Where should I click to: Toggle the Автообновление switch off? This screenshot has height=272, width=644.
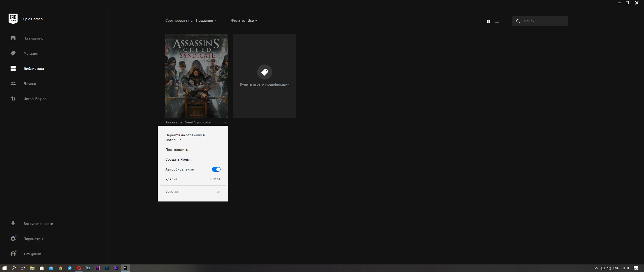tap(216, 169)
